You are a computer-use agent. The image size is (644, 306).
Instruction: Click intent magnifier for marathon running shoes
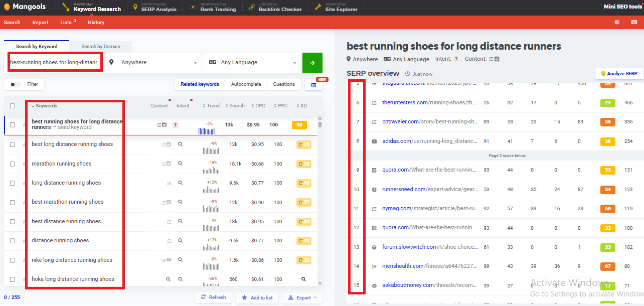[x=180, y=164]
